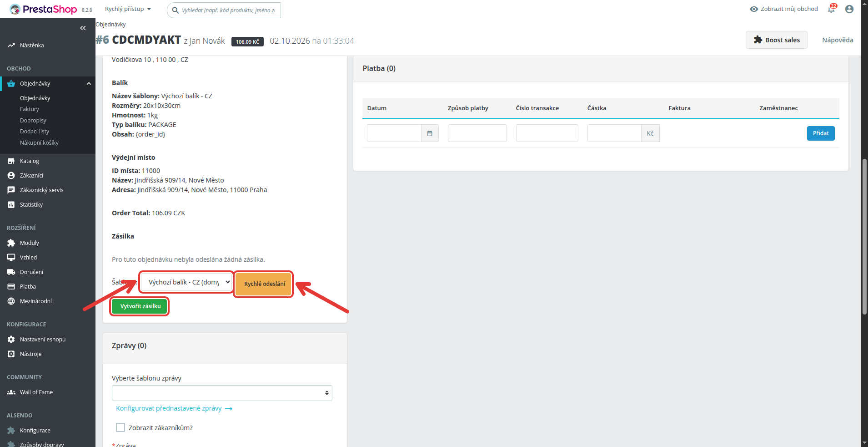Open the Vyberte šablonu zprávy dropdown
This screenshot has height=447, width=868.
click(x=222, y=393)
